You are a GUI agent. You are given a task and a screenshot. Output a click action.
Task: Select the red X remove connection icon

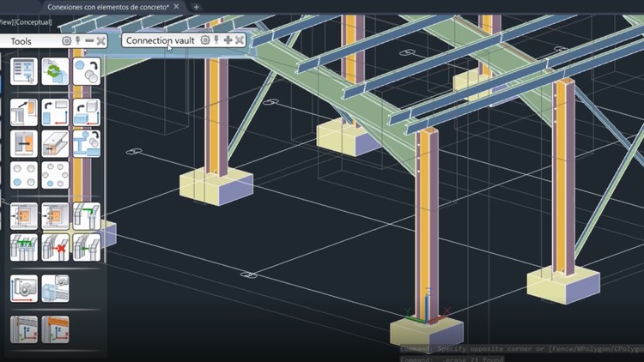(55, 248)
